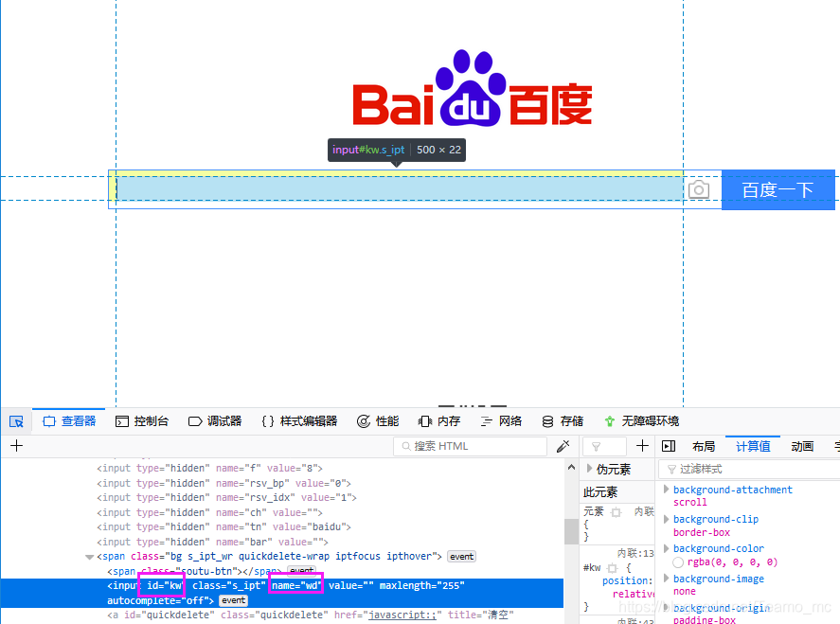Click the Baidu logo
This screenshot has height=624, width=840.
(472, 88)
